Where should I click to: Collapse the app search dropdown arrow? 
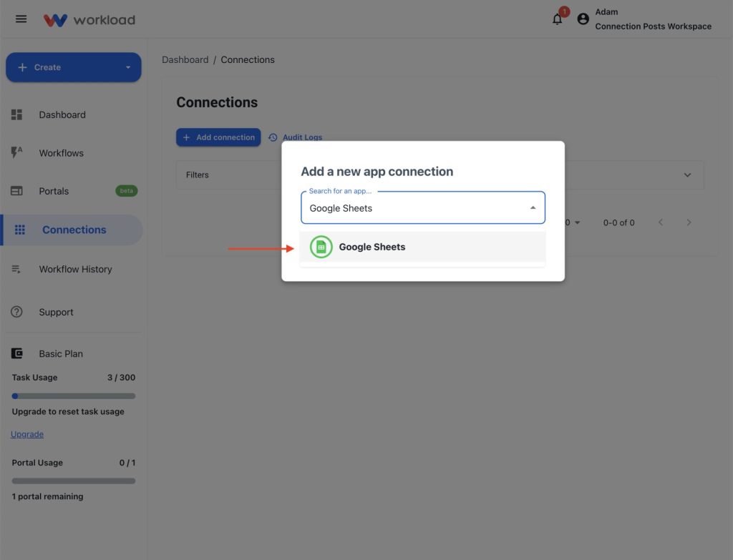533,208
